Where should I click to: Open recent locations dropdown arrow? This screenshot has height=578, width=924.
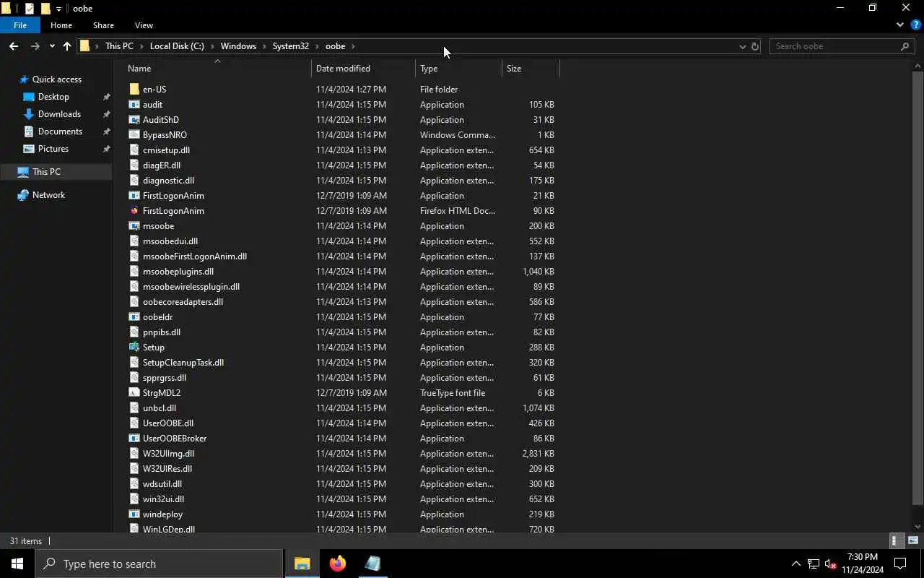(x=52, y=46)
